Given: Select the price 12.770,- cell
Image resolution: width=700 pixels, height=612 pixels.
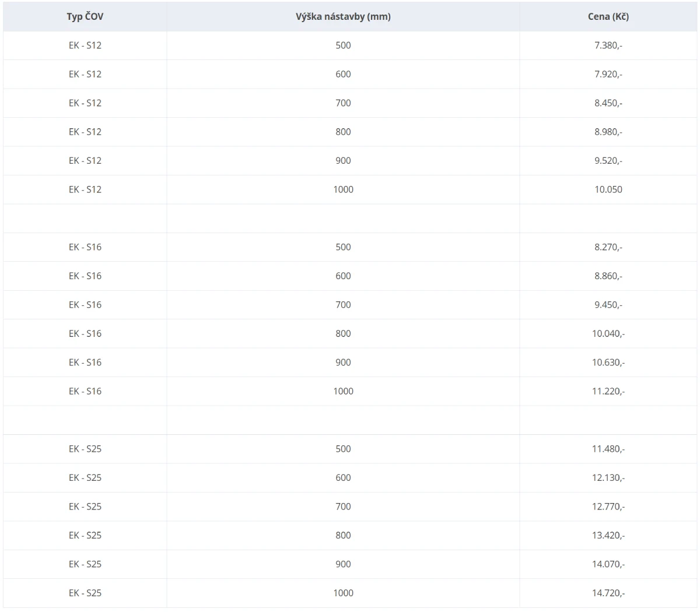Looking at the screenshot, I should pos(608,507).
